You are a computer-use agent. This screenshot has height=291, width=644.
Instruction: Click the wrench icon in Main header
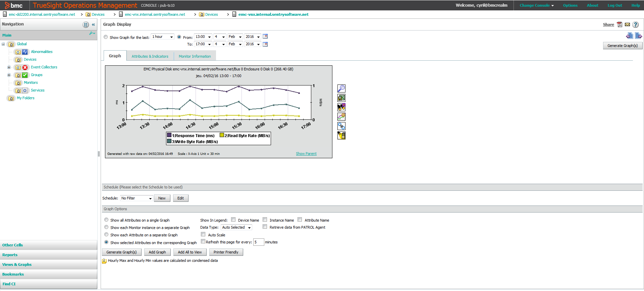pos(92,34)
